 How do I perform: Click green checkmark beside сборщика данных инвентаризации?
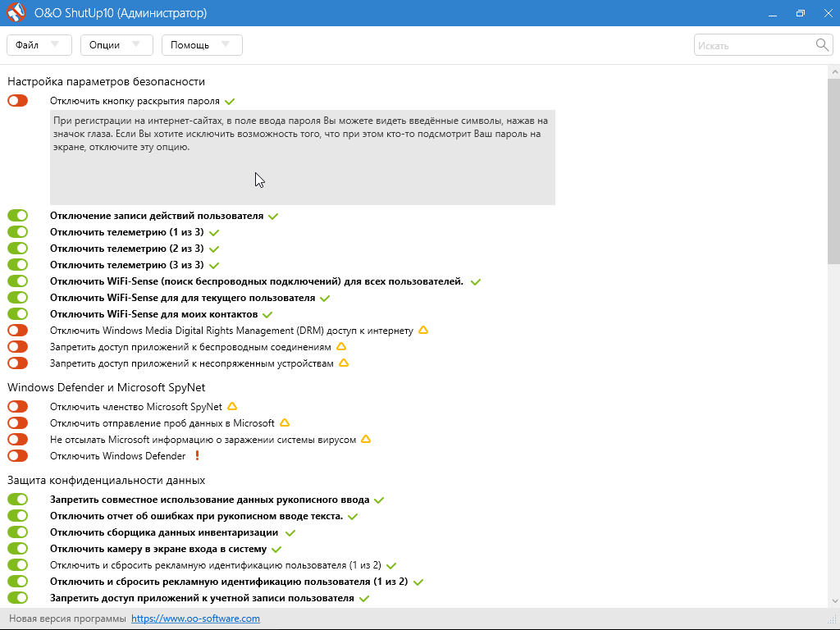click(290, 533)
